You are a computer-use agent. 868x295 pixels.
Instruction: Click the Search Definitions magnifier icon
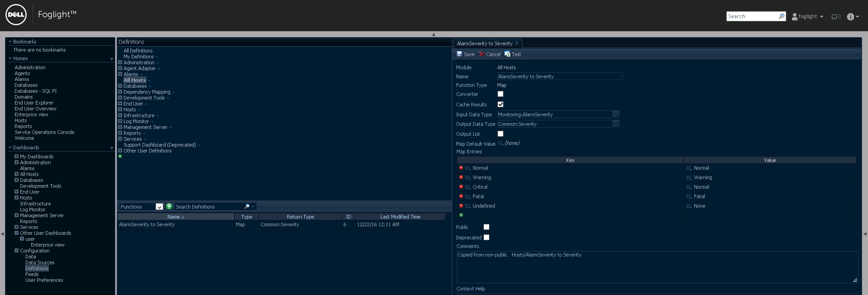click(247, 206)
